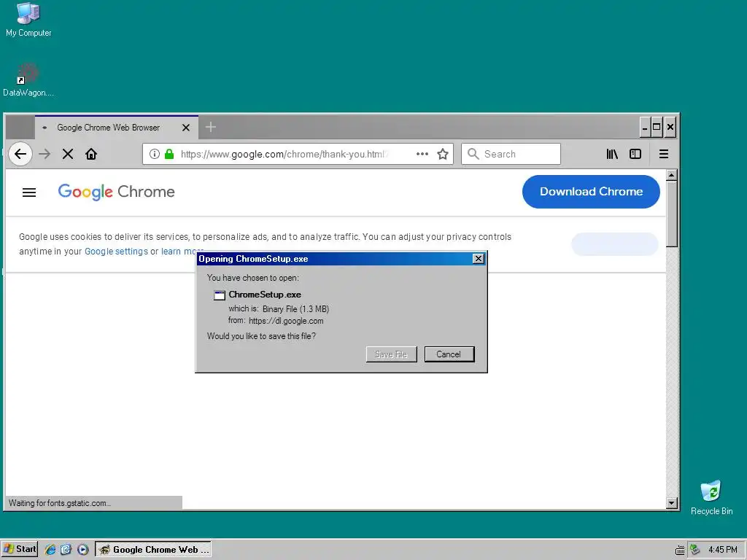
Task: Click 'https://dl.google.com' source text
Action: (286, 321)
